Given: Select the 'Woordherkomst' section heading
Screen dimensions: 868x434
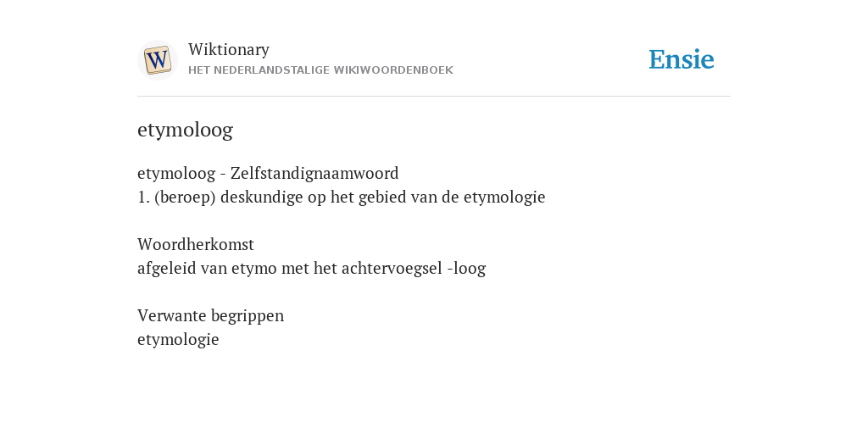Looking at the screenshot, I should (x=196, y=244).
